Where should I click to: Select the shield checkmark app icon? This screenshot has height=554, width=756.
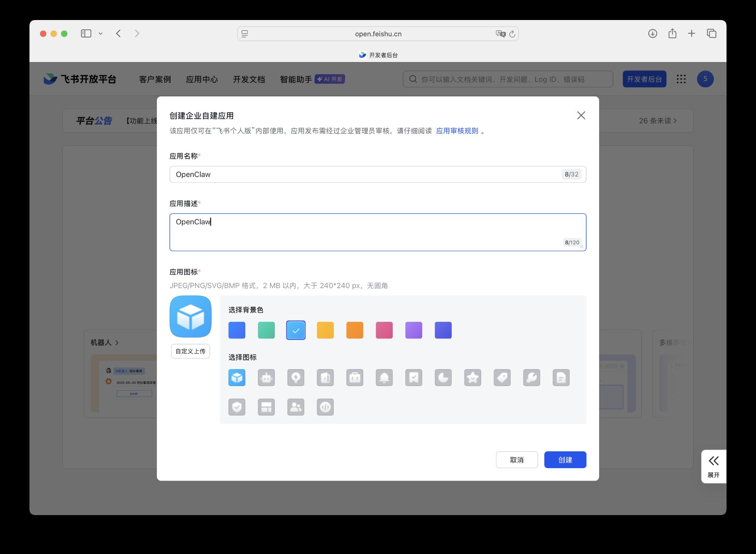[x=237, y=407]
